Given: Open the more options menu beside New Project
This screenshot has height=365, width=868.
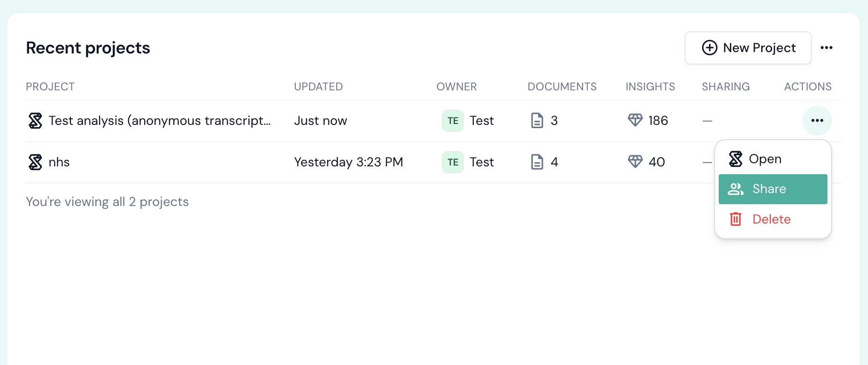Looking at the screenshot, I should [826, 48].
